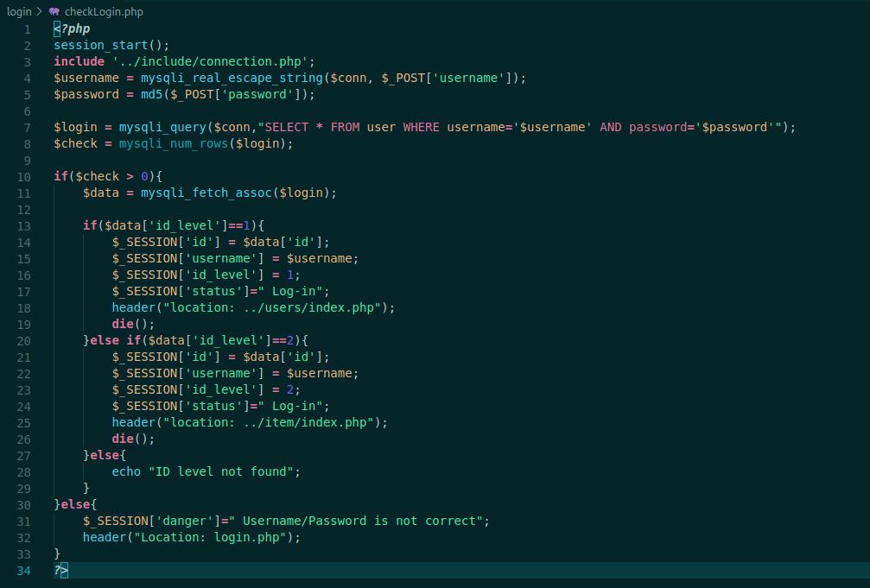Click the md5 function call
This screenshot has width=870, height=588.
click(151, 94)
